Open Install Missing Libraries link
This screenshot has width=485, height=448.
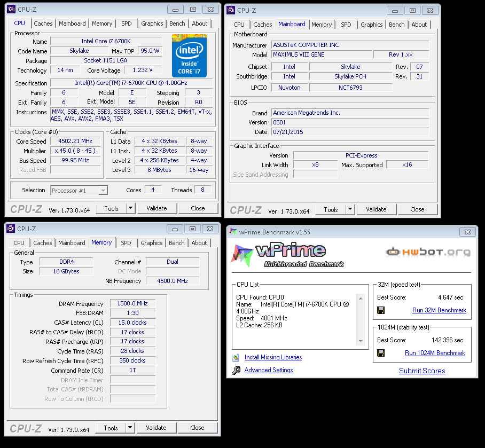[273, 357]
